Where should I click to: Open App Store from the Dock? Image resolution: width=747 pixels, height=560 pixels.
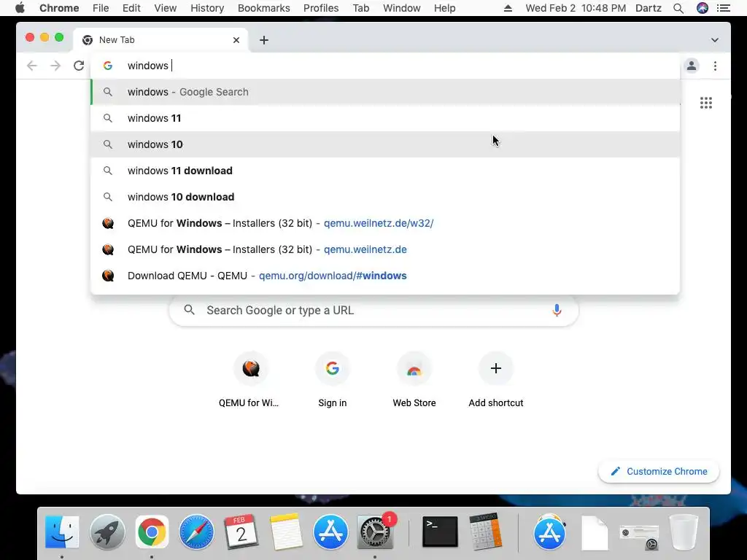[330, 532]
